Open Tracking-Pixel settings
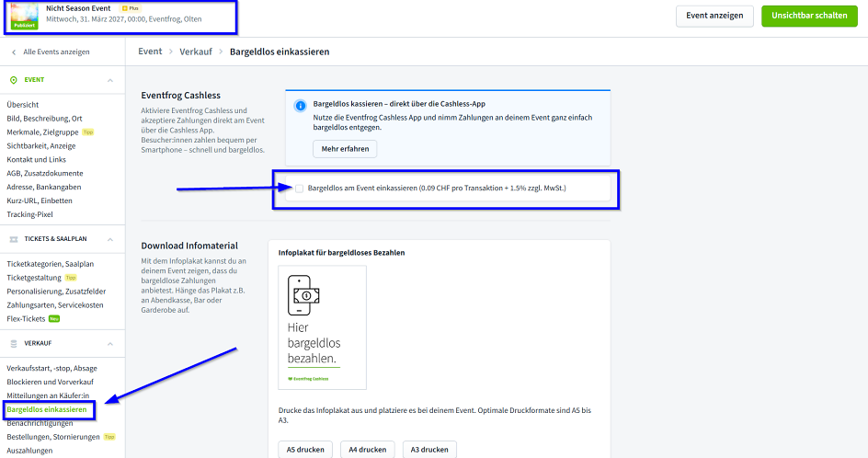Viewport: 868px width, 458px height. 30,214
